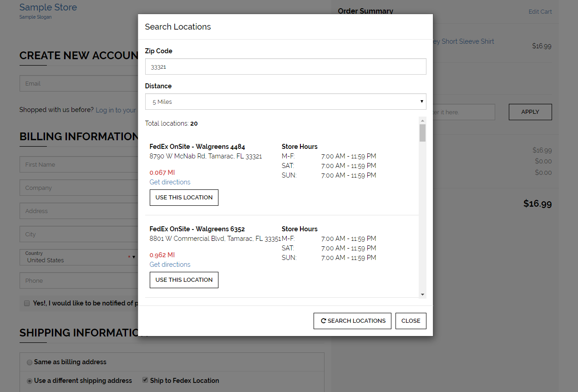Click the Short Sleeve Shirt product link

(463, 41)
